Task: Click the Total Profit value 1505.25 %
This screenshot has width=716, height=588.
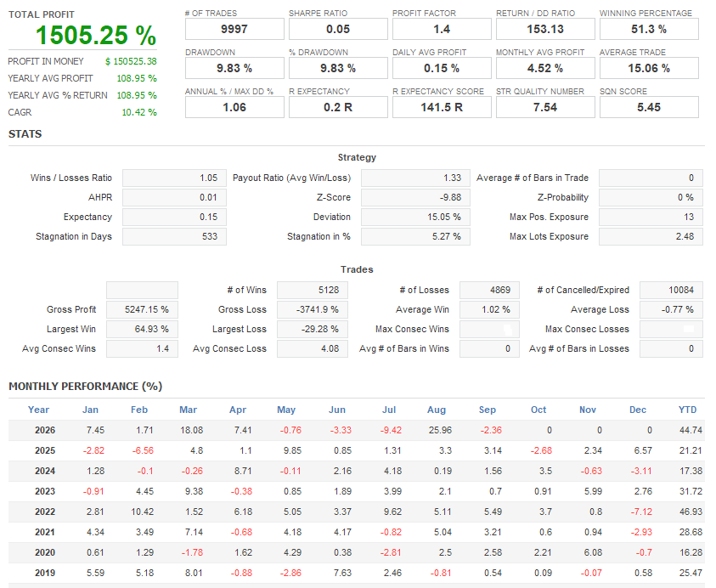Action: (x=96, y=35)
